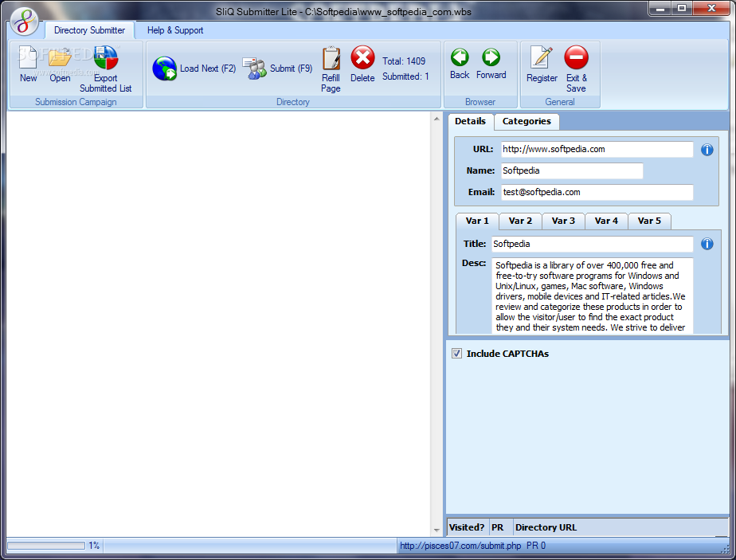The height and width of the screenshot is (560, 736).
Task: Click the Refill Page clipboard icon
Action: point(331,58)
